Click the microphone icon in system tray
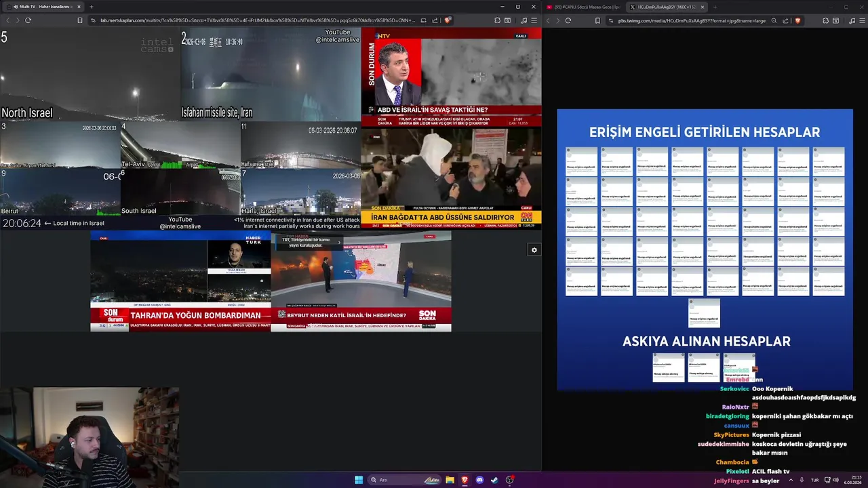The height and width of the screenshot is (488, 868). [802, 480]
